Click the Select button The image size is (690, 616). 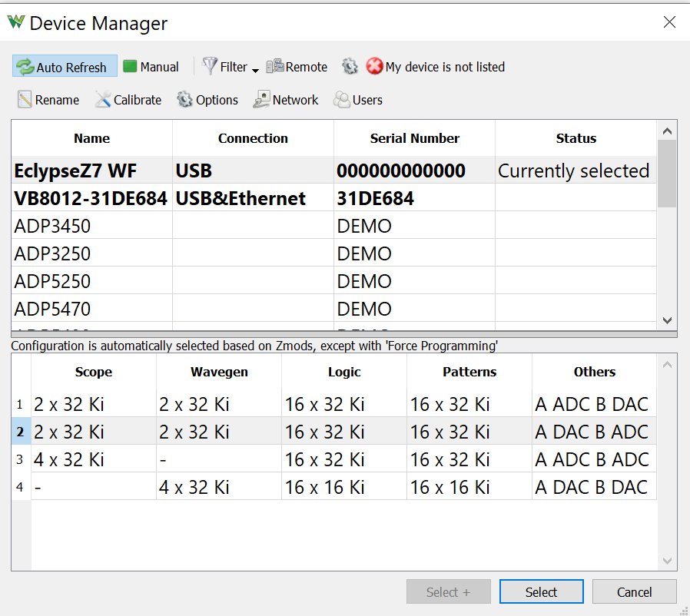click(541, 591)
